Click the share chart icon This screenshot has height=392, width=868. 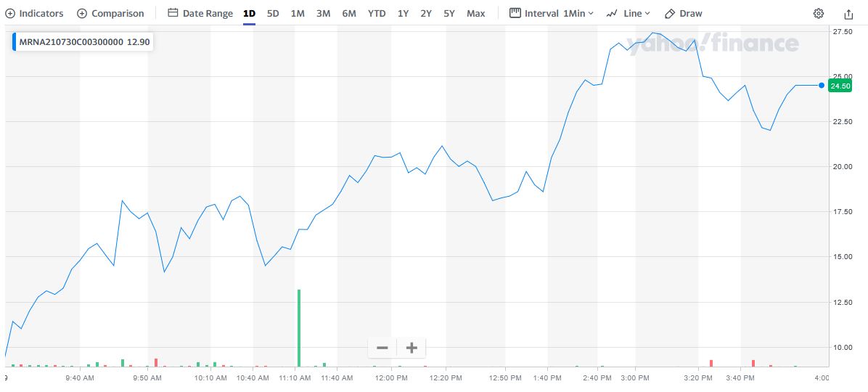coord(849,13)
